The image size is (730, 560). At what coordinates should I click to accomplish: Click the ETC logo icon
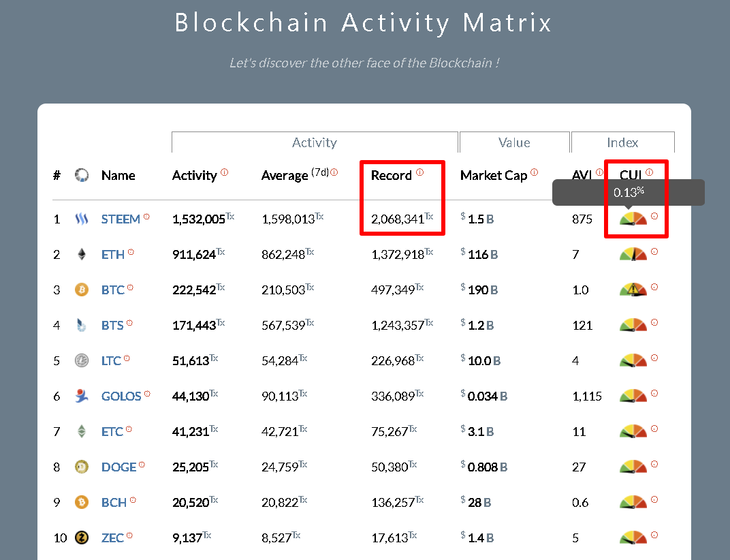82,431
